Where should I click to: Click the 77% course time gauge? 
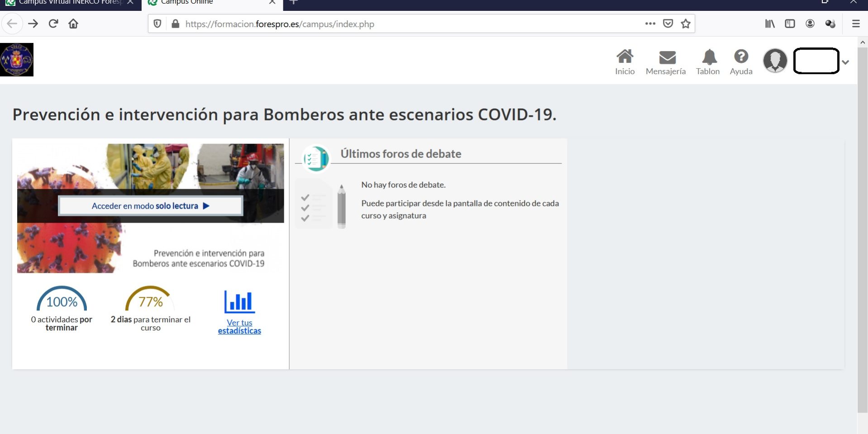(150, 300)
